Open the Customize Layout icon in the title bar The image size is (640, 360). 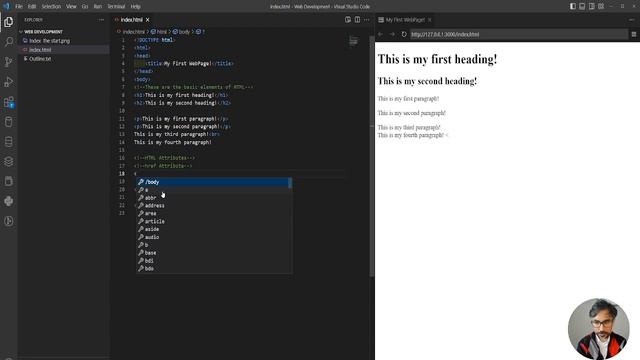pos(601,6)
